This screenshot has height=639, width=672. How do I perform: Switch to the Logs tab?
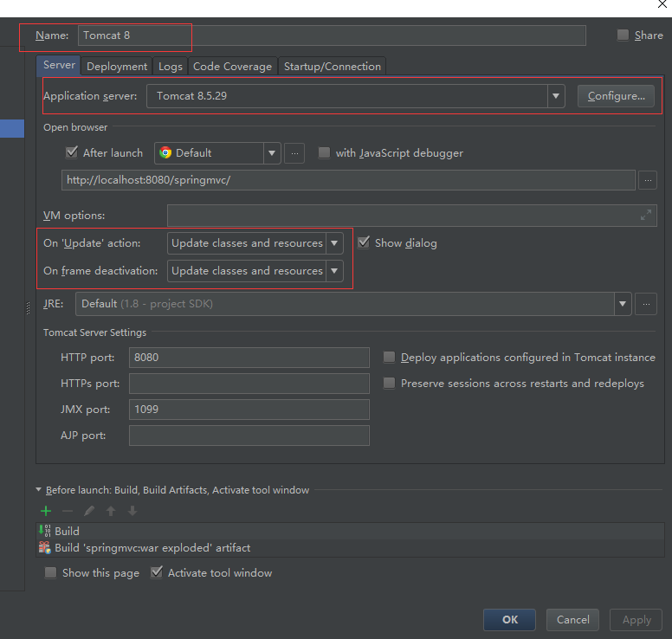tap(170, 67)
